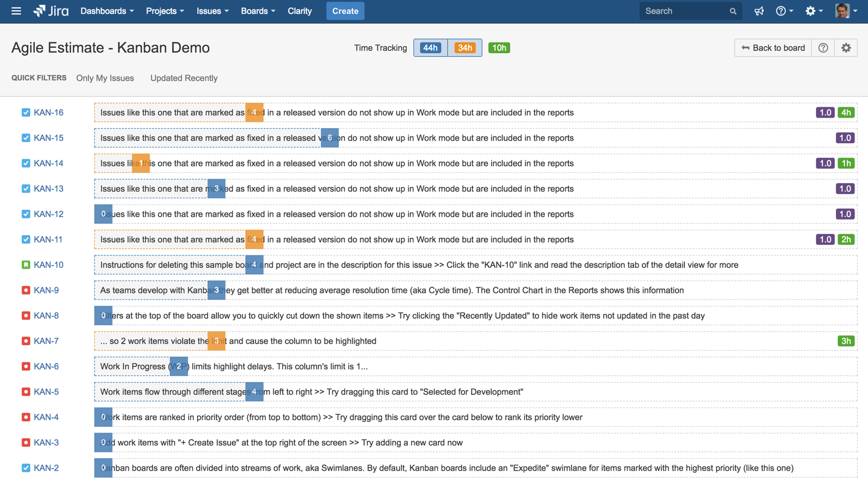Expand the Boards dropdown
The image size is (868, 483).
(258, 11)
